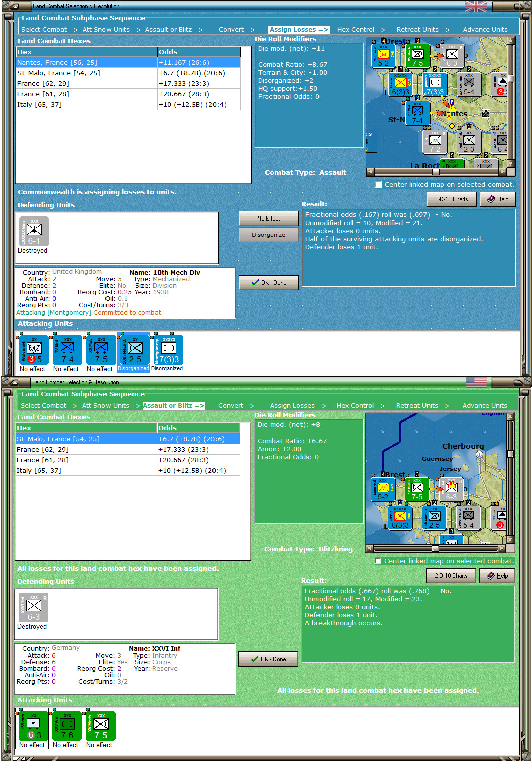Click horizontal scrollbar thumb of green window map
532x761 pixels.
[x=435, y=548]
